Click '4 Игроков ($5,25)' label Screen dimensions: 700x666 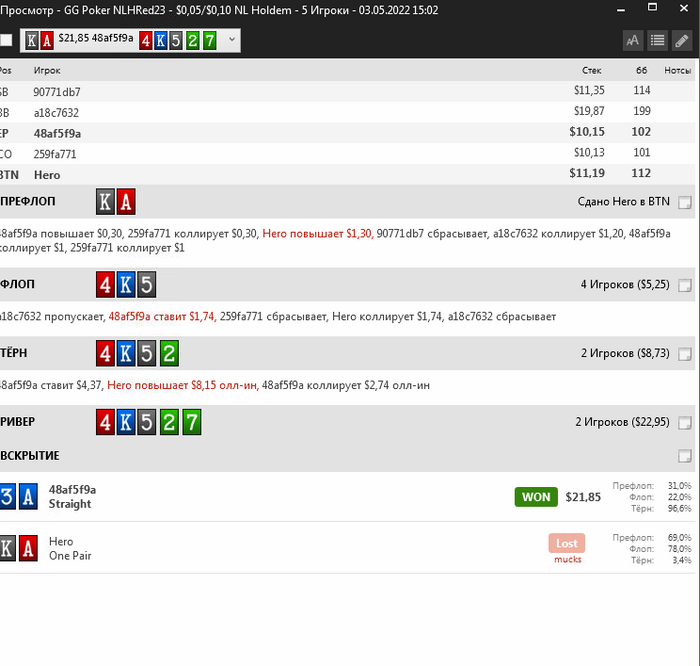pos(625,285)
